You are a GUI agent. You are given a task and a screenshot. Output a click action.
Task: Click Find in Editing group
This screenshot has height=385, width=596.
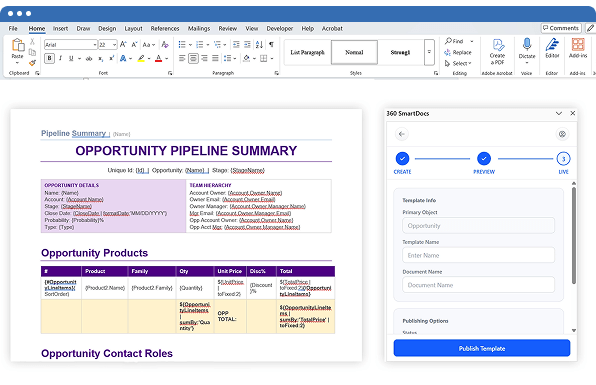point(454,41)
